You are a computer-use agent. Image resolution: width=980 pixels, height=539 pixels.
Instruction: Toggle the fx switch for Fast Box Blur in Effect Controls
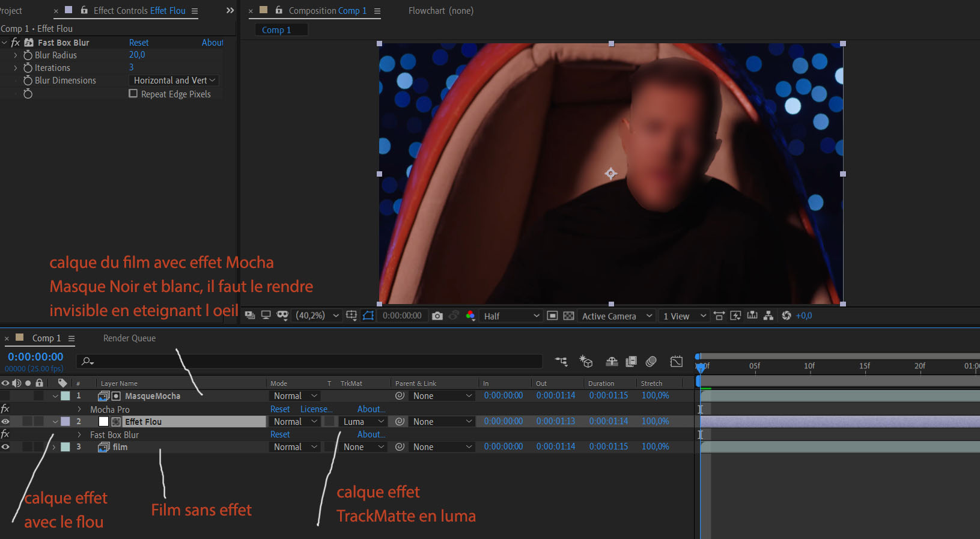(16, 43)
